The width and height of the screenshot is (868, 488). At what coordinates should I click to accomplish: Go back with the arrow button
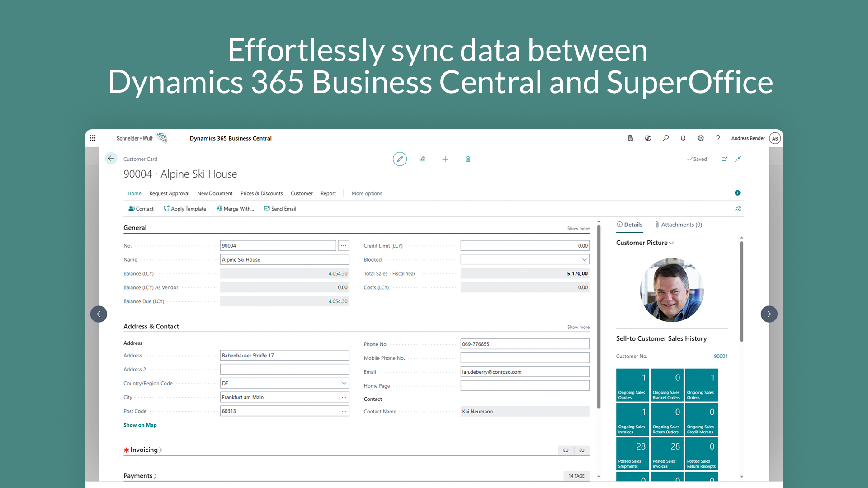click(111, 159)
